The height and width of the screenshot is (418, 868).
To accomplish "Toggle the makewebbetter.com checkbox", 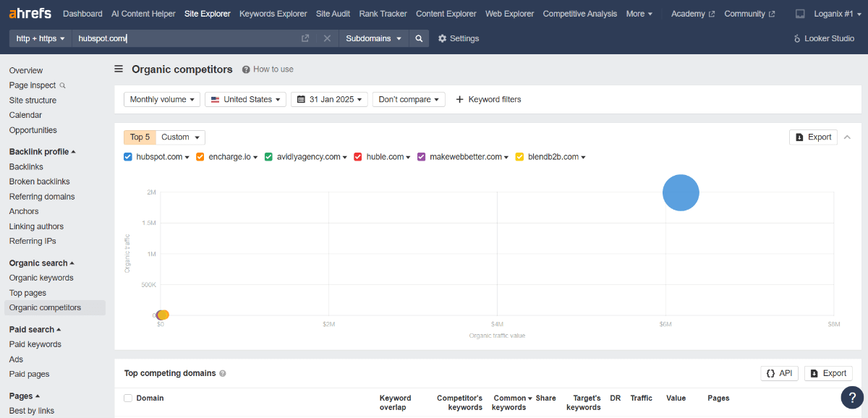I will (422, 157).
